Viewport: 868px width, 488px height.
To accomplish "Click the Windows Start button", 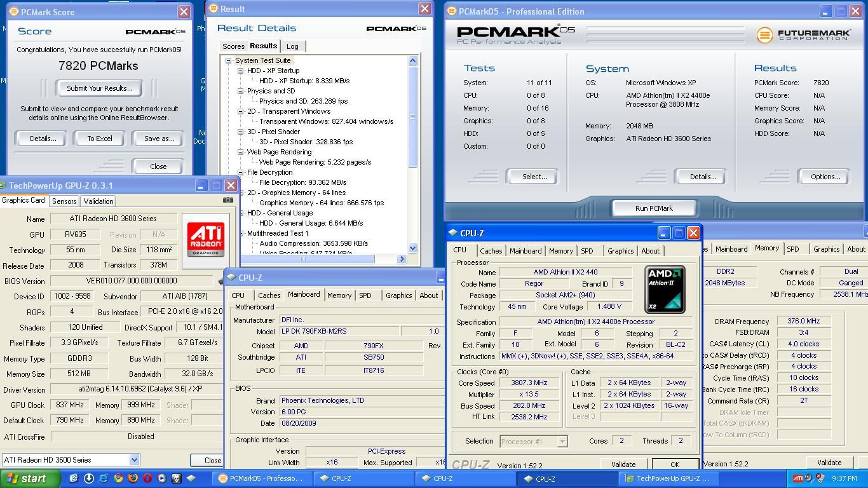I will click(30, 478).
